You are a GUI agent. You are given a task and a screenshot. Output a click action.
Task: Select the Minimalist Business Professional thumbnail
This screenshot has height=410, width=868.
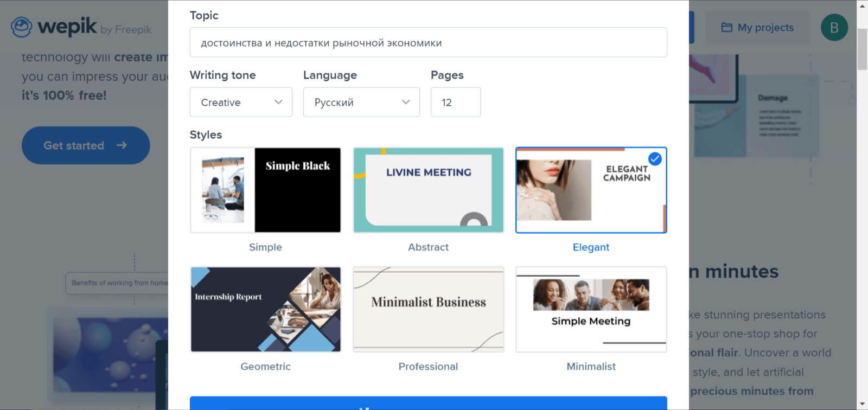[x=429, y=309]
